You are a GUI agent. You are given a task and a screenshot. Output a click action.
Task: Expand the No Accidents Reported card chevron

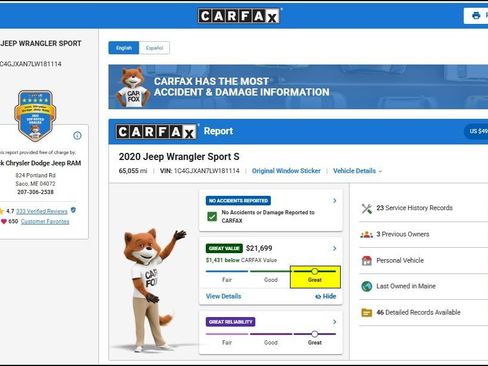coord(335,201)
